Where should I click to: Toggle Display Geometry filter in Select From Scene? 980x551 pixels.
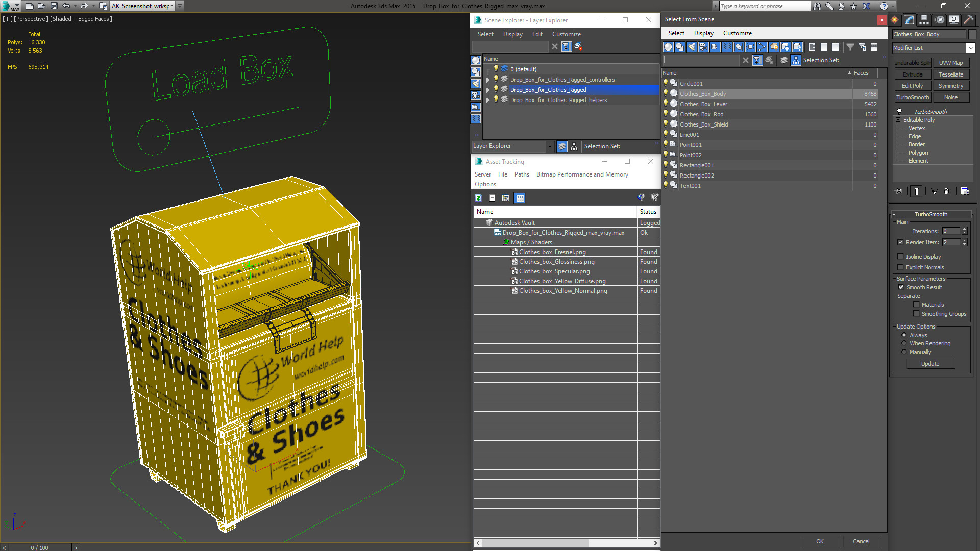coord(668,47)
